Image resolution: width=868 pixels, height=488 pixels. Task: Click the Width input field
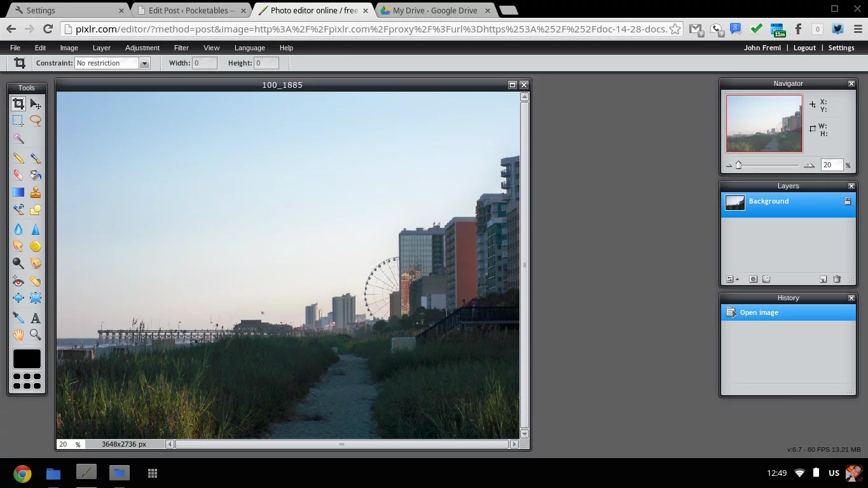203,62
